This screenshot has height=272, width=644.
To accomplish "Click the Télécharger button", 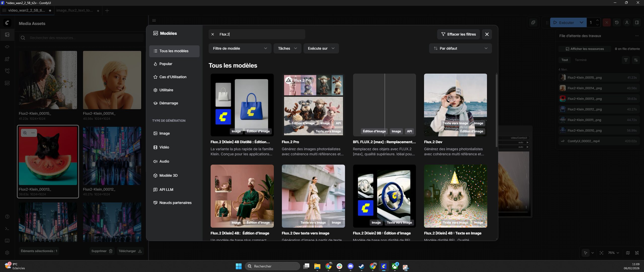I will pyautogui.click(x=130, y=251).
